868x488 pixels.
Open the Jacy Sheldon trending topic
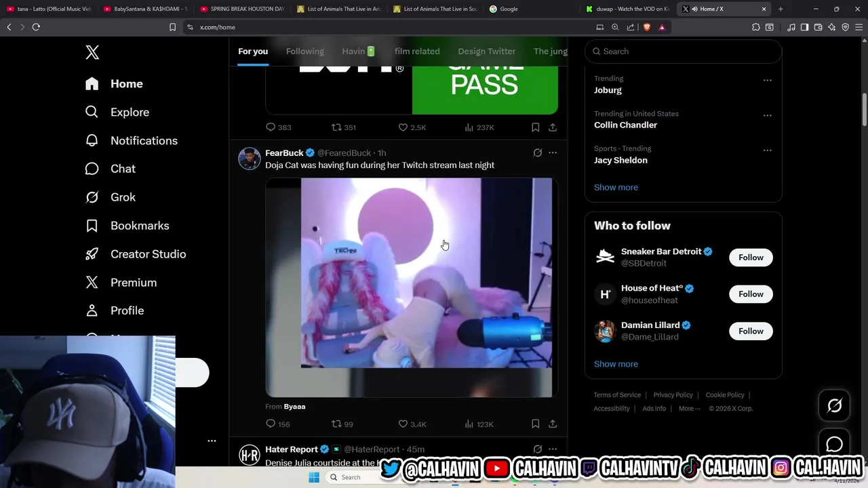[620, 160]
